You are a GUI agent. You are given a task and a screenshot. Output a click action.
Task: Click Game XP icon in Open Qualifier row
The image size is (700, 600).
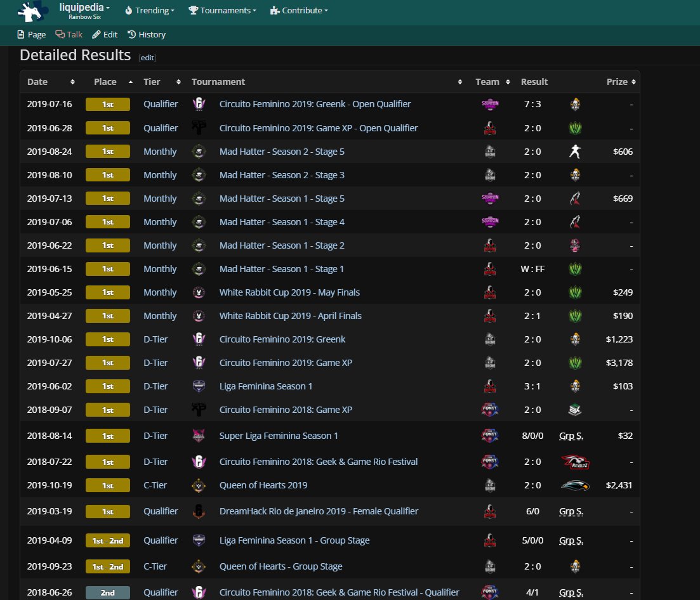click(199, 128)
